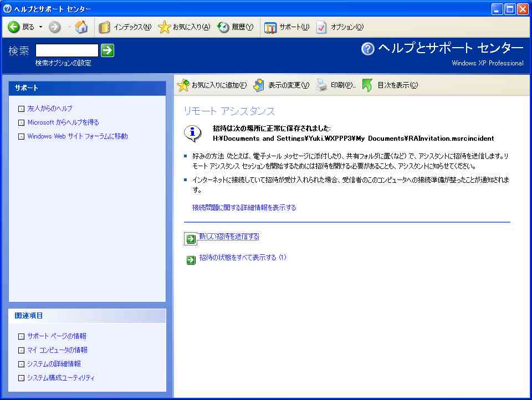Screen dimensions: 532x400
Task: Open サポート(U) support toolbar item
Action: (x=287, y=27)
